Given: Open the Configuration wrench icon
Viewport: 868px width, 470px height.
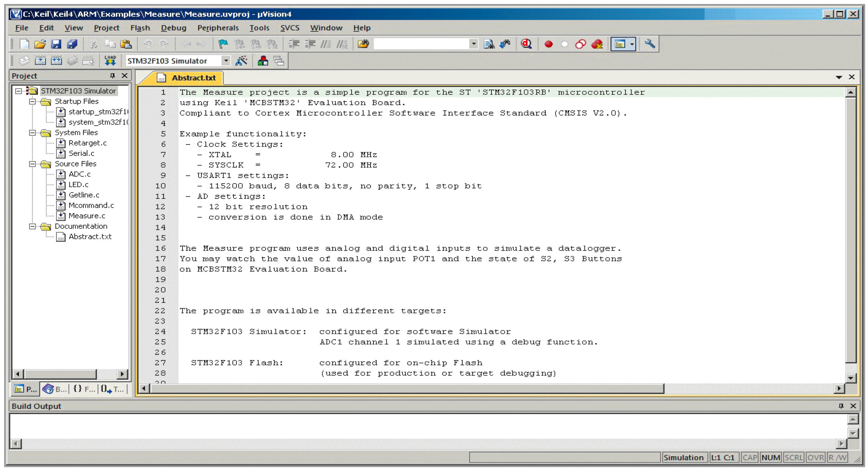Looking at the screenshot, I should (x=649, y=44).
